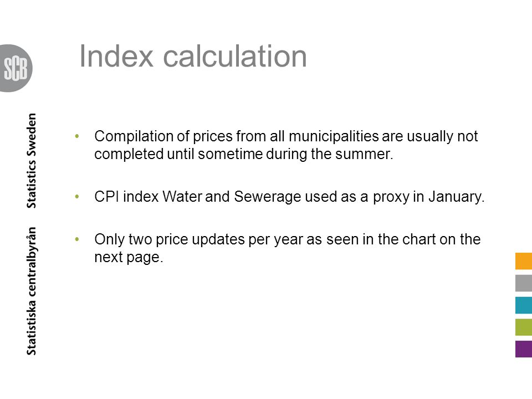Click the text 'completed until sometime during the summer'
Image resolution: width=532 pixels, height=399 pixels.
click(x=244, y=154)
